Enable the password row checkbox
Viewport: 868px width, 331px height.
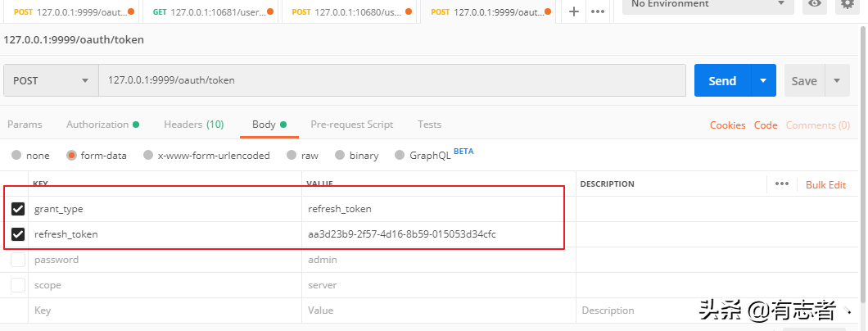pos(18,260)
